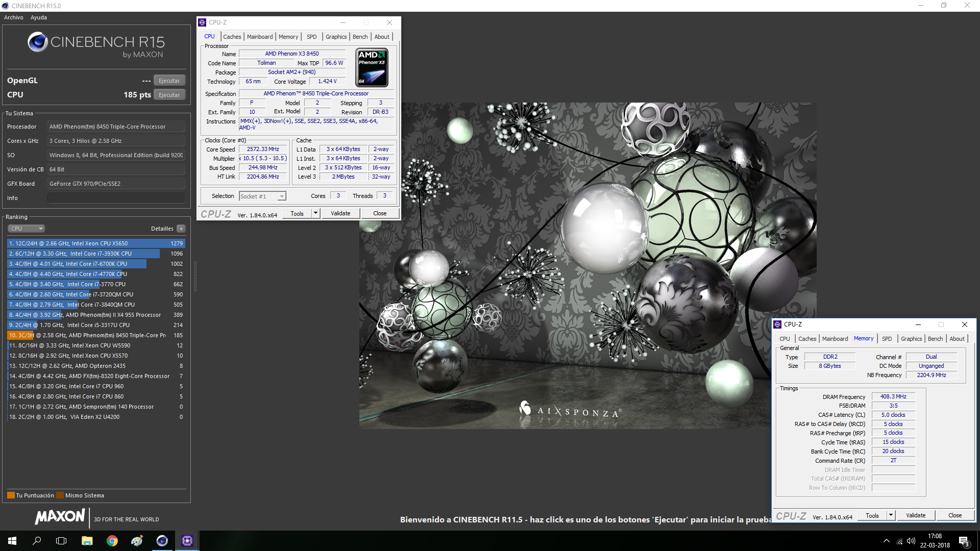Select ranking entry Intel Core i7-6700K CPU
This screenshot has height=551, width=980.
(x=96, y=264)
